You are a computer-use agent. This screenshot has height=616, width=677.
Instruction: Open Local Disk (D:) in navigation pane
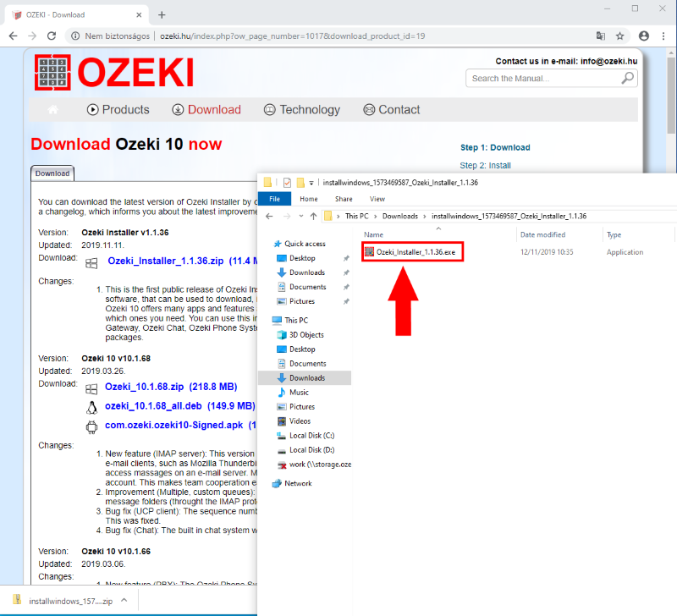(x=311, y=450)
